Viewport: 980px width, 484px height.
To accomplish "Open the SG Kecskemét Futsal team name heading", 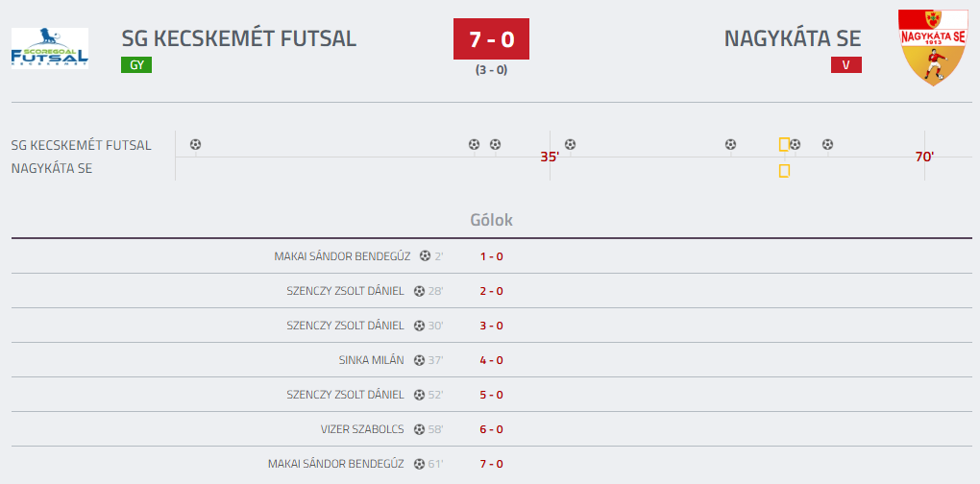I will tap(238, 38).
